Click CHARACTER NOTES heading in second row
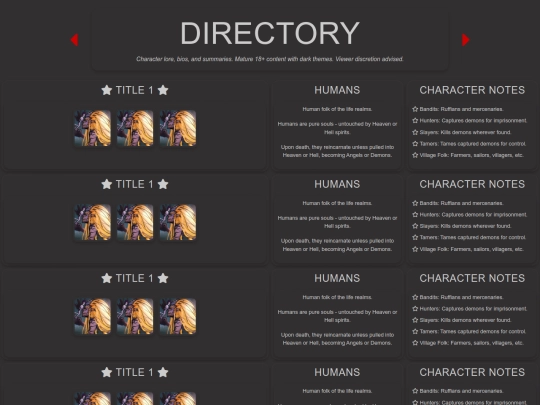The width and height of the screenshot is (540, 405). coord(472,184)
